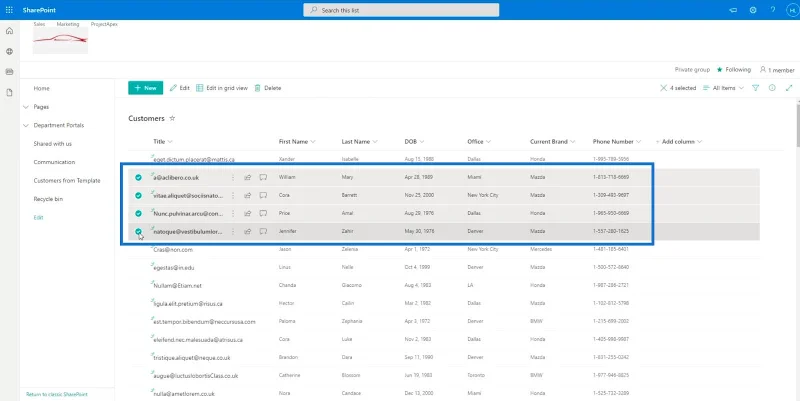The image size is (800, 401).
Task: Deselect the natoque@vestibulum row checkmark
Action: (138, 231)
